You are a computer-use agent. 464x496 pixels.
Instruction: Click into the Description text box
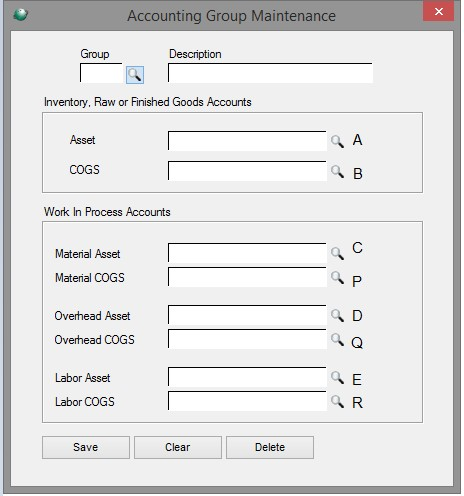point(270,73)
